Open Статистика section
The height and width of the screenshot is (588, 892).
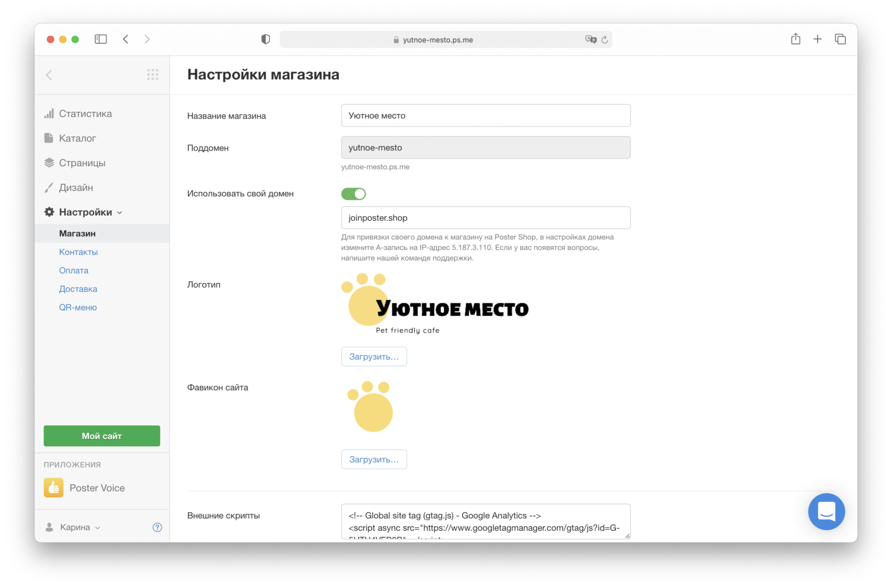pos(85,113)
